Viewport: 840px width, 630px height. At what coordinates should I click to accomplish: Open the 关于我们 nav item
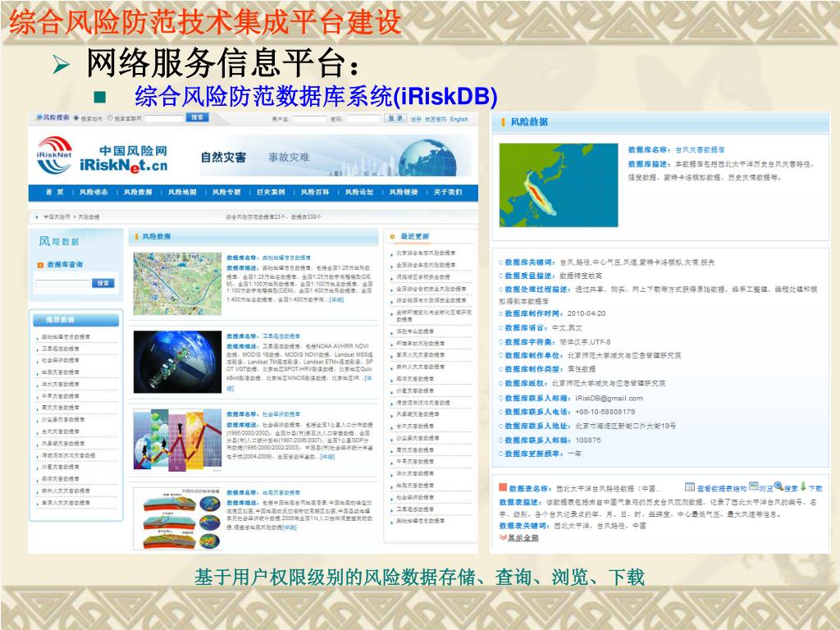[448, 192]
